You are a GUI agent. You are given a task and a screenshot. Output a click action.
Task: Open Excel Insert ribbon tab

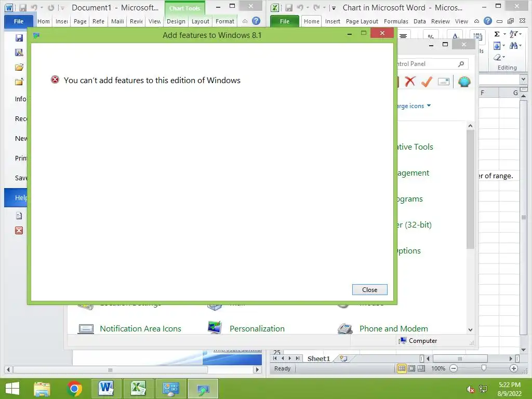(332, 21)
